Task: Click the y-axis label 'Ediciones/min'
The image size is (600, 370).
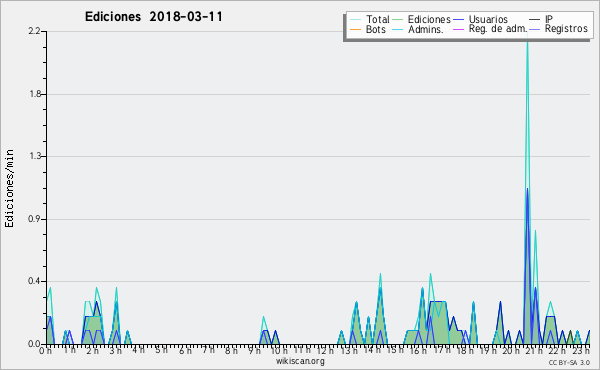Action: pyautogui.click(x=9, y=188)
